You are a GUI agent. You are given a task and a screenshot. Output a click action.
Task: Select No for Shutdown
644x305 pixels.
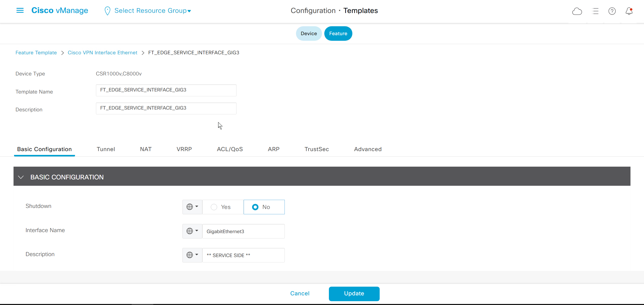[255, 207]
